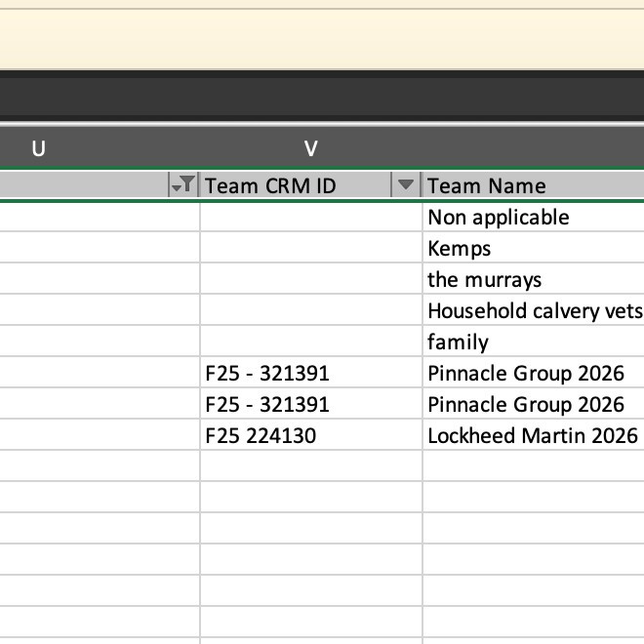The height and width of the screenshot is (644, 644).
Task: Select the upper "F25 - 321391" cell
Action: (310, 373)
